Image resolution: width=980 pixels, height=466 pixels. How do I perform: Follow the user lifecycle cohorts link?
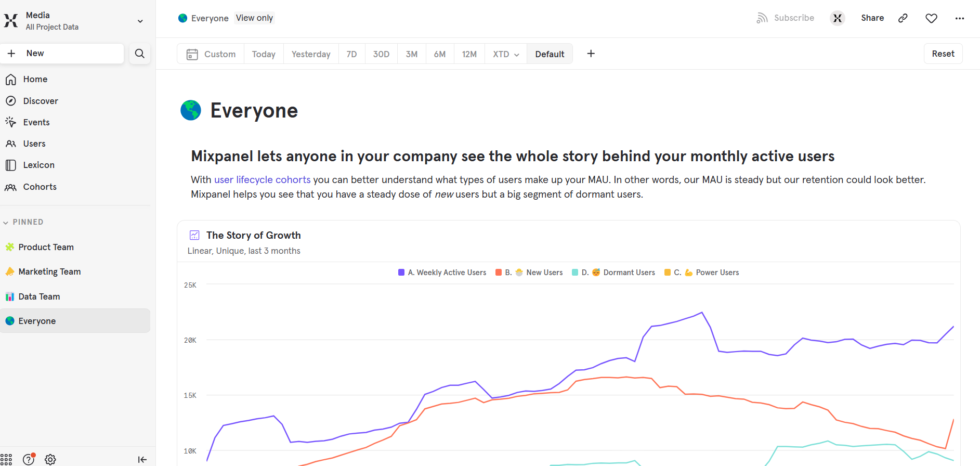[x=262, y=179]
